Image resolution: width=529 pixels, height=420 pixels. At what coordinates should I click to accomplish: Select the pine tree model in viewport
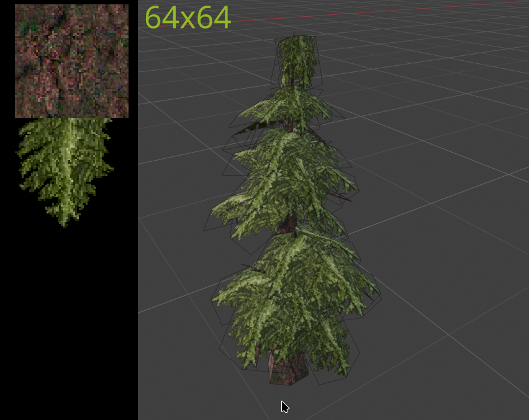[292, 210]
